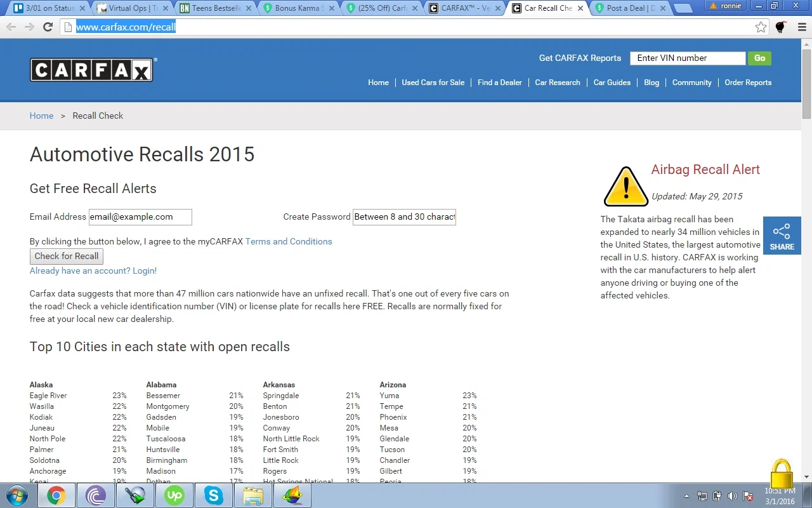Open Car Guides menu item
Image resolution: width=812 pixels, height=508 pixels.
(x=612, y=83)
